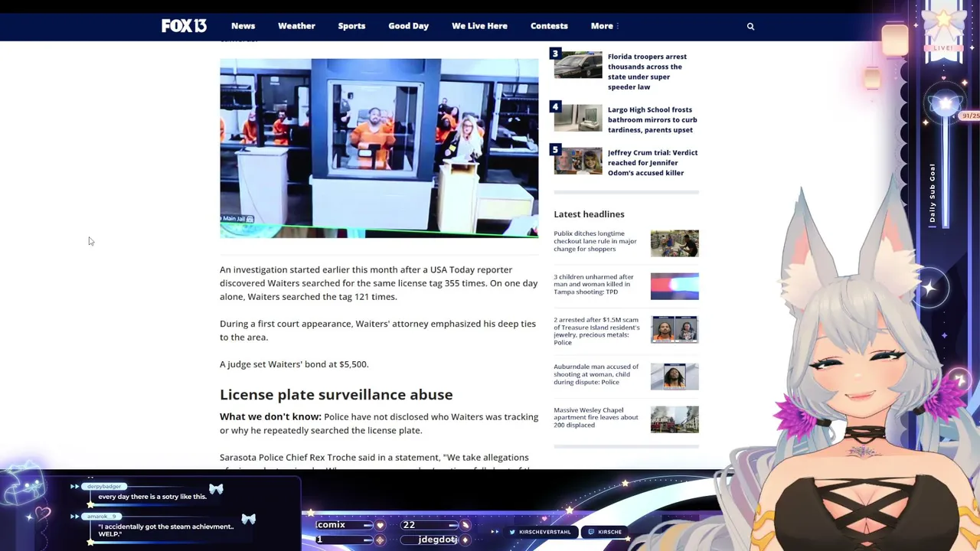This screenshot has width=980, height=551.
Task: Open the Treasure Island jewelry scam headline
Action: 596,331
